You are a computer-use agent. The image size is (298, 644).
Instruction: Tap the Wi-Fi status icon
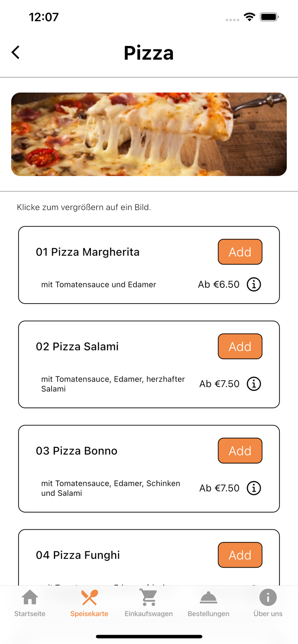pos(250,18)
